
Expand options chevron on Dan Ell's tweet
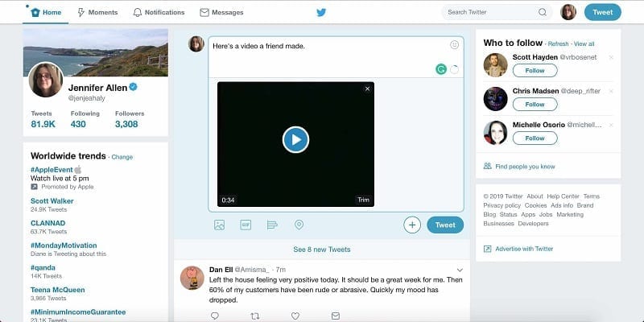click(x=460, y=269)
